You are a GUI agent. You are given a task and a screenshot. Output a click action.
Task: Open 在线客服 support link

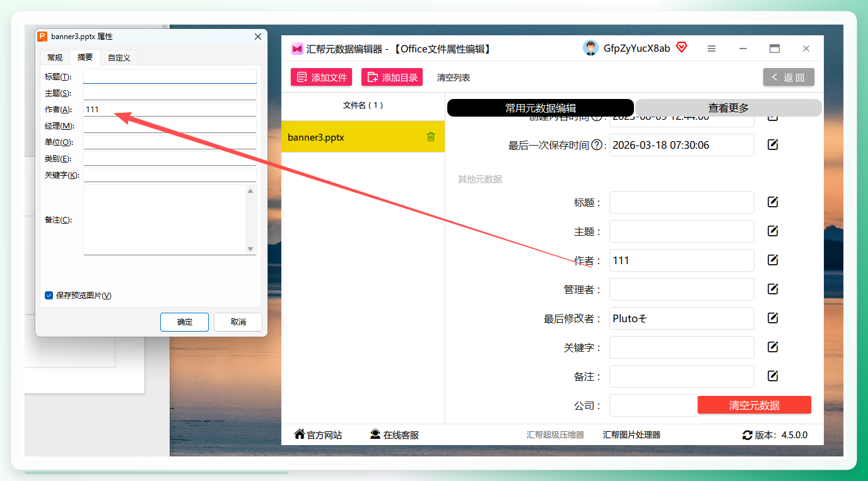(x=394, y=435)
